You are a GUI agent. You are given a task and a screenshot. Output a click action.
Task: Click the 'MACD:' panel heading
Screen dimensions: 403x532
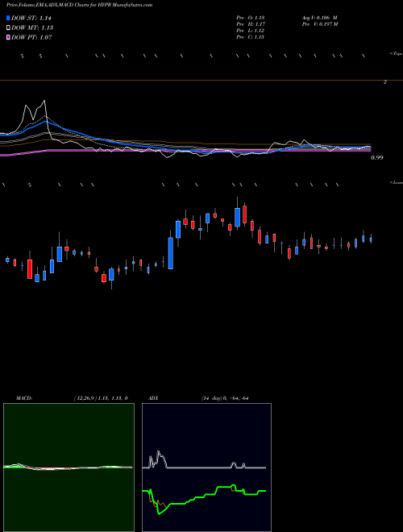click(24, 398)
